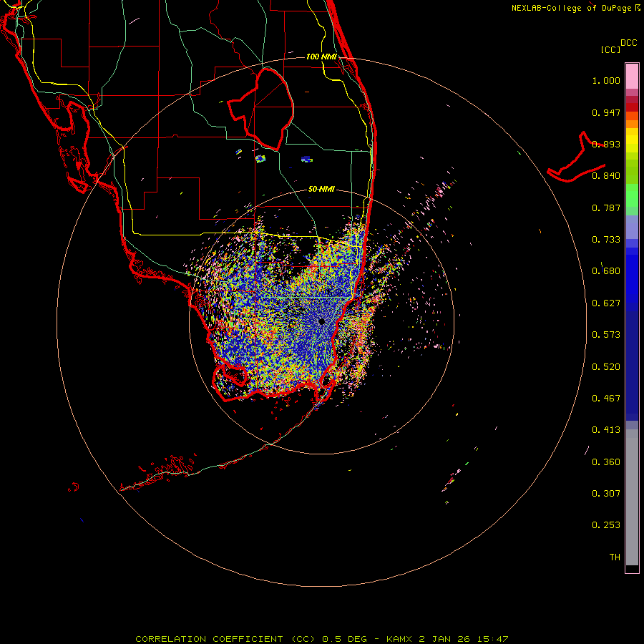Image resolution: width=644 pixels, height=644 pixels.
Task: Click the 0.840 legend value
Action: click(606, 176)
